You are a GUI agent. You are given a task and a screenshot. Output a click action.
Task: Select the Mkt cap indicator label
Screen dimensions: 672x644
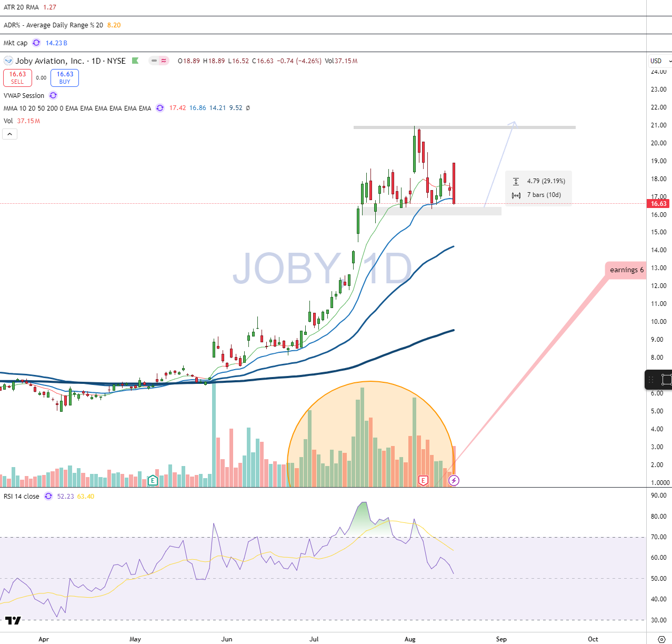16,43
